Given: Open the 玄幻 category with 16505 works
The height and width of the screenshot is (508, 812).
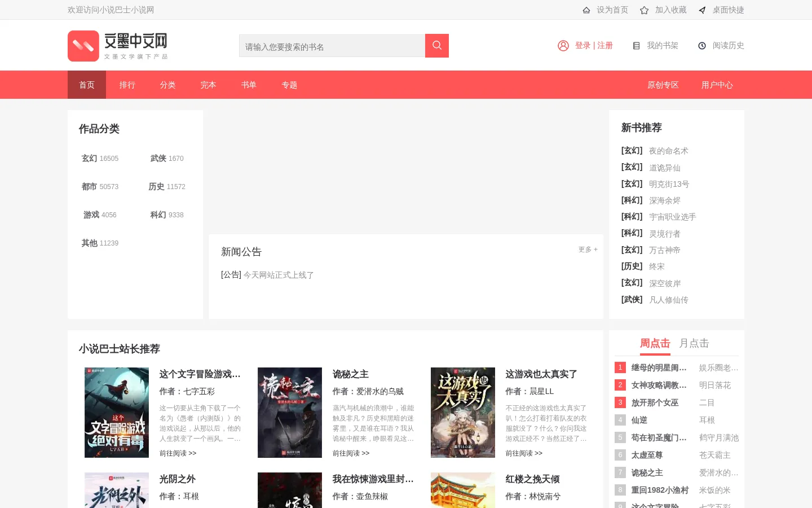Looking at the screenshot, I should [100, 159].
